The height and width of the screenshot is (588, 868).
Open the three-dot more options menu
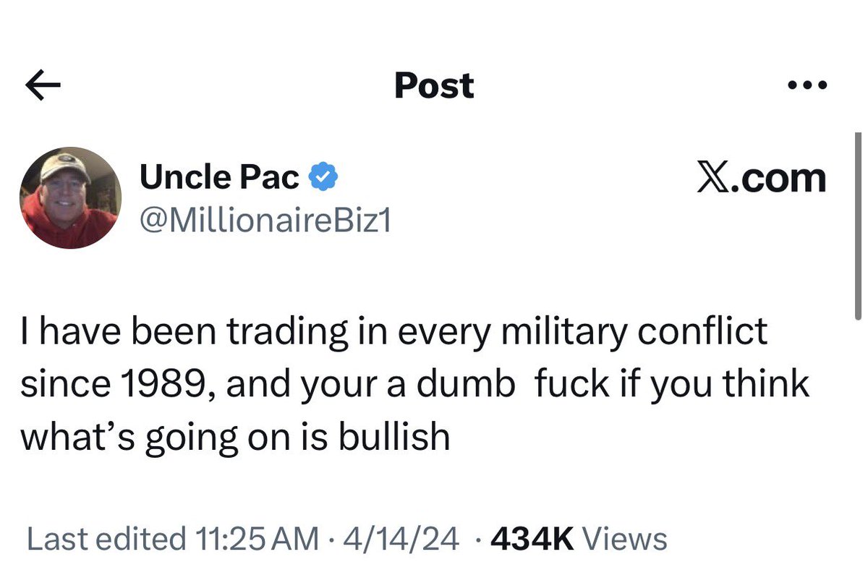pos(808,85)
